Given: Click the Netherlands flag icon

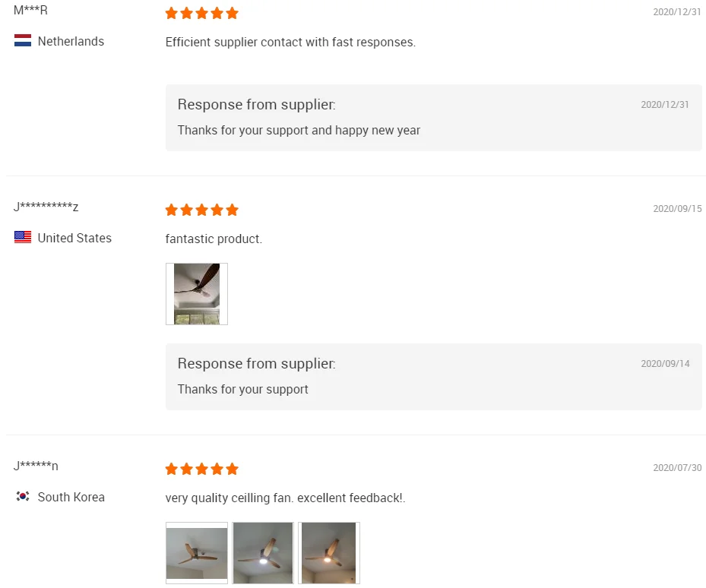Looking at the screenshot, I should pos(23,41).
